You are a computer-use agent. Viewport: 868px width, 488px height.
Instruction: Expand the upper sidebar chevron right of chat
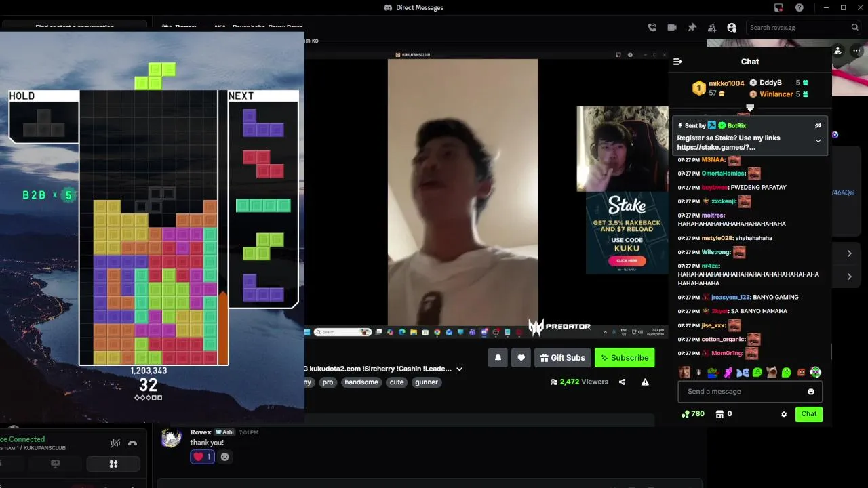click(849, 253)
